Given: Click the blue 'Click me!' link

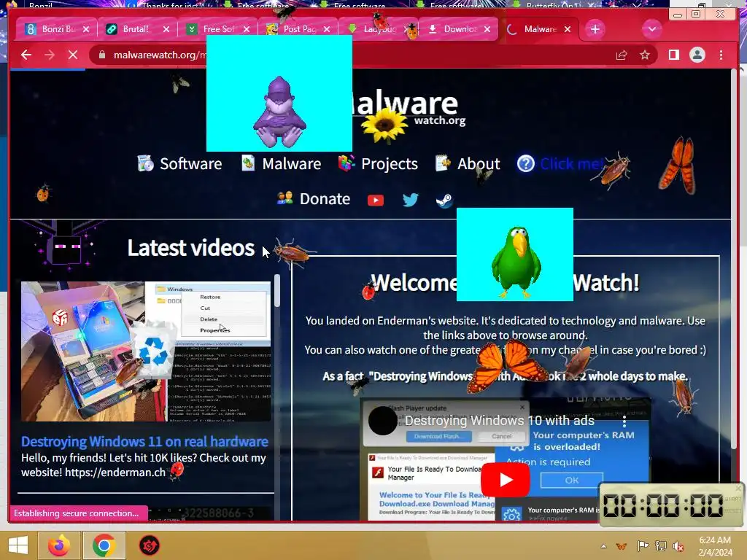Looking at the screenshot, I should coord(572,164).
